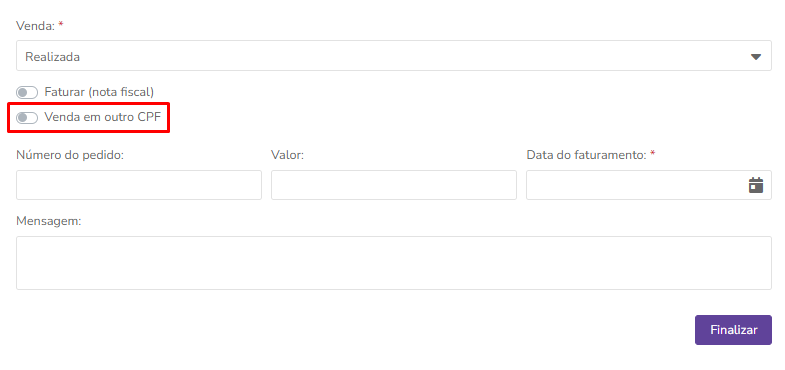Open the Venda combo box showing Realizada
Viewport: 785px width, 370px height.
[394, 56]
